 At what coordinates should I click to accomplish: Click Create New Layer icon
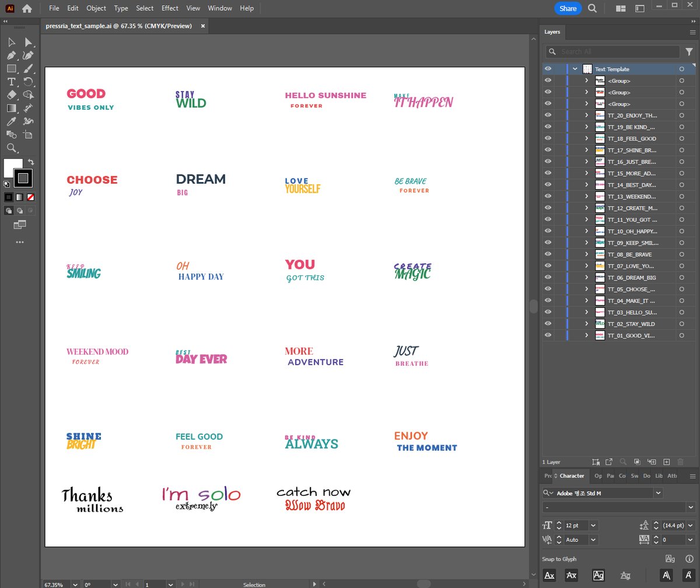click(666, 461)
